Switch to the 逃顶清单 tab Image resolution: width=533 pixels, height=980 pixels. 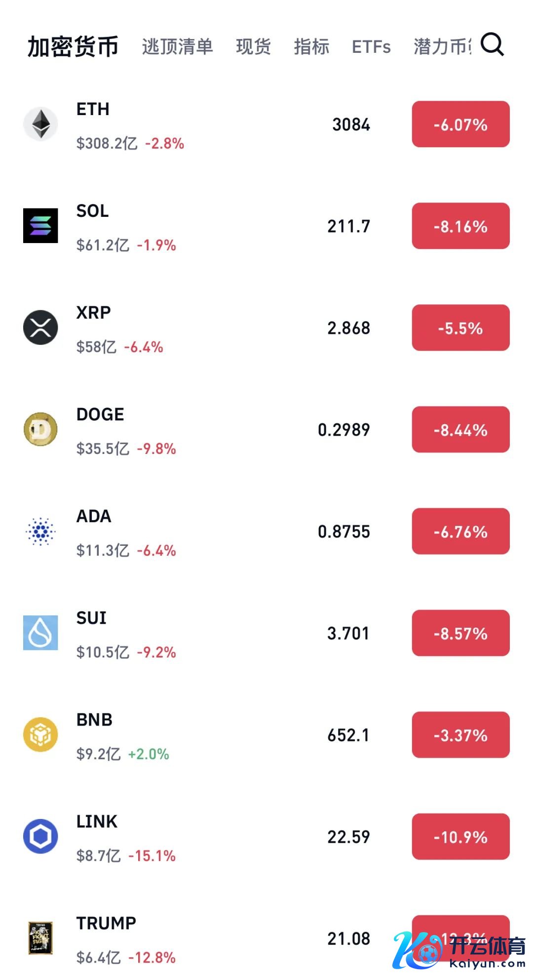177,47
